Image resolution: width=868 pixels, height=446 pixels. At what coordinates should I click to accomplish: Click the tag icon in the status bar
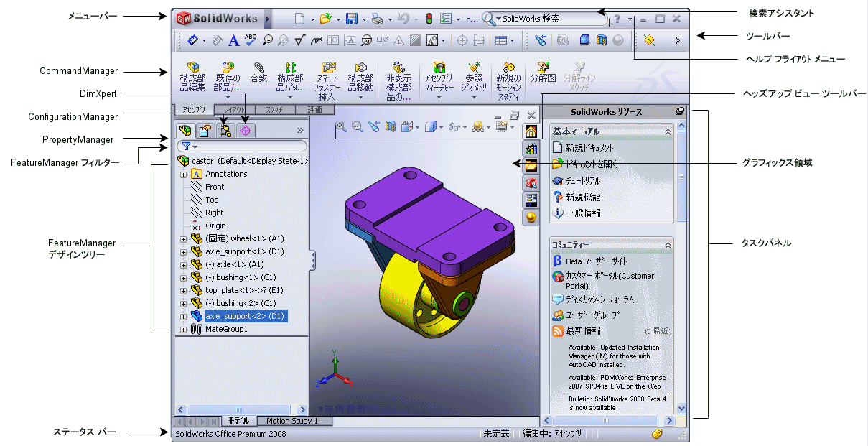[657, 435]
